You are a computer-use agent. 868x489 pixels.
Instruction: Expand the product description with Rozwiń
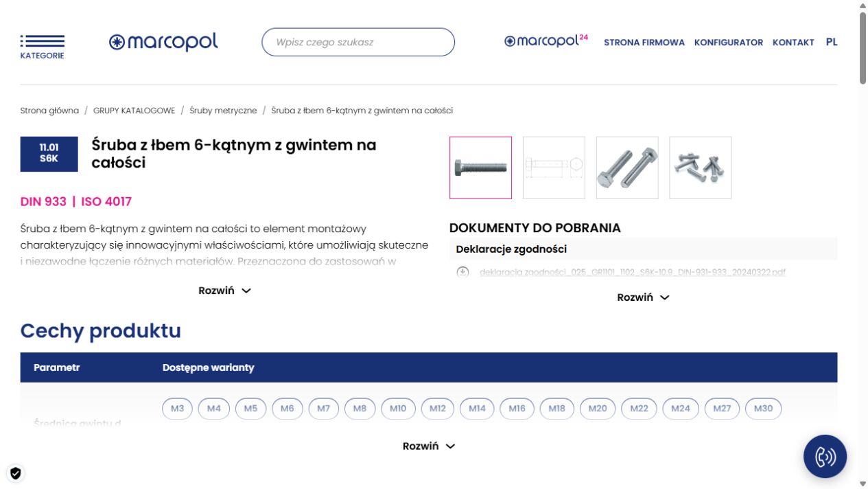tap(225, 291)
